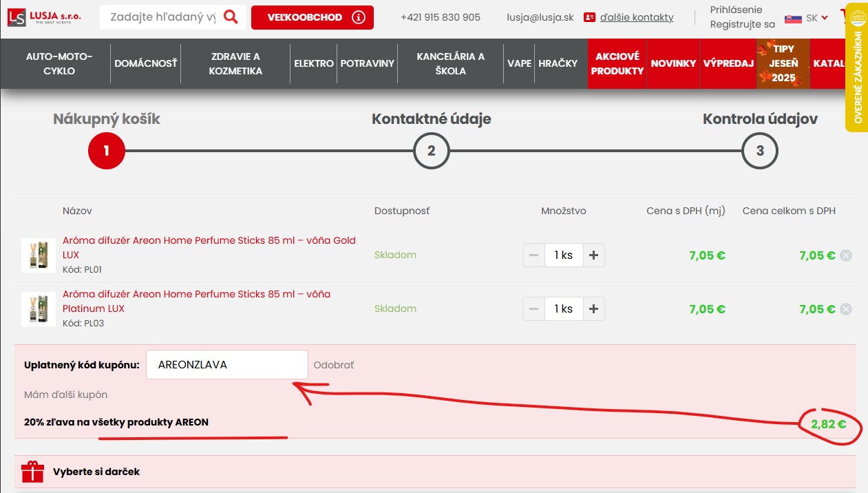The height and width of the screenshot is (493, 868).
Task: Click the Overené zákazníkmi yellow badge
Action: 857,67
